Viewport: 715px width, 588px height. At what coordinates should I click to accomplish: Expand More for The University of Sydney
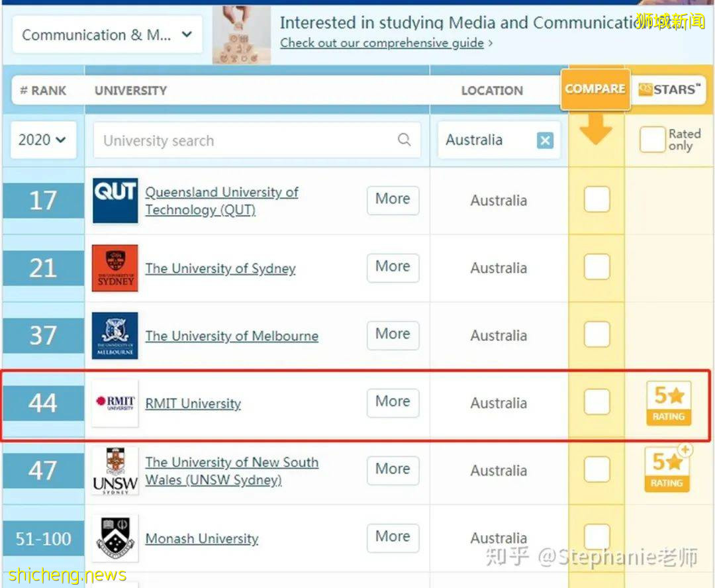pyautogui.click(x=393, y=267)
